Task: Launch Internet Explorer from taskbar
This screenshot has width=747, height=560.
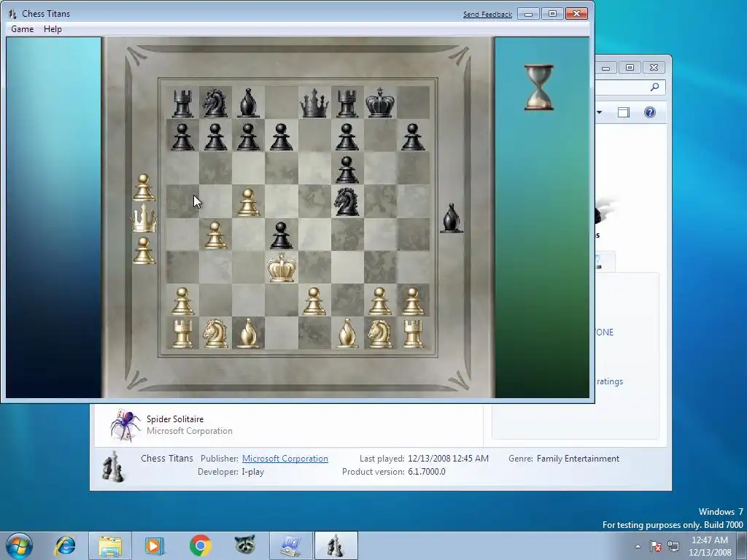Action: click(x=65, y=545)
